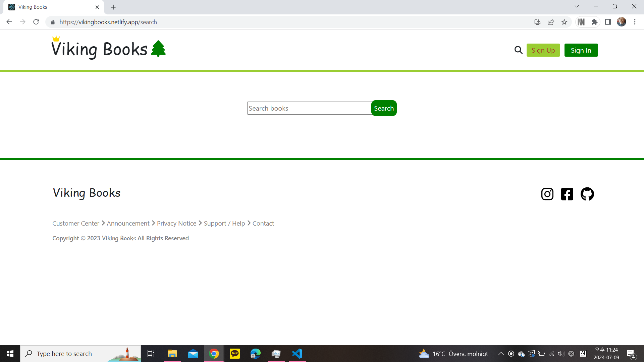The width and height of the screenshot is (644, 362).
Task: Expand the tab search chevron dropdown
Action: tap(577, 6)
